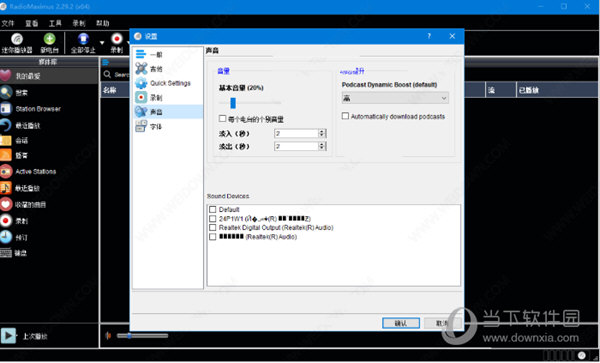
Task: Open Station Browser in the sidebar
Action: (x=49, y=109)
